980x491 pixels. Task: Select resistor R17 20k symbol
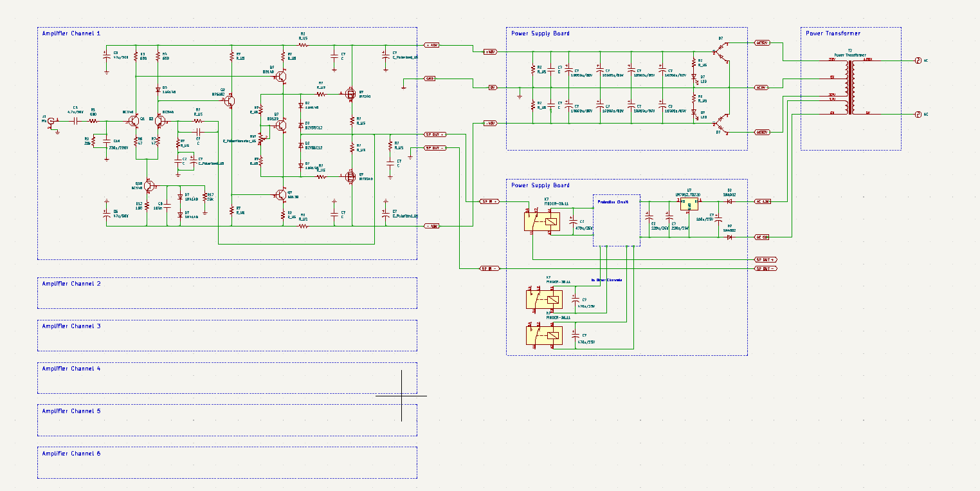[x=204, y=198]
